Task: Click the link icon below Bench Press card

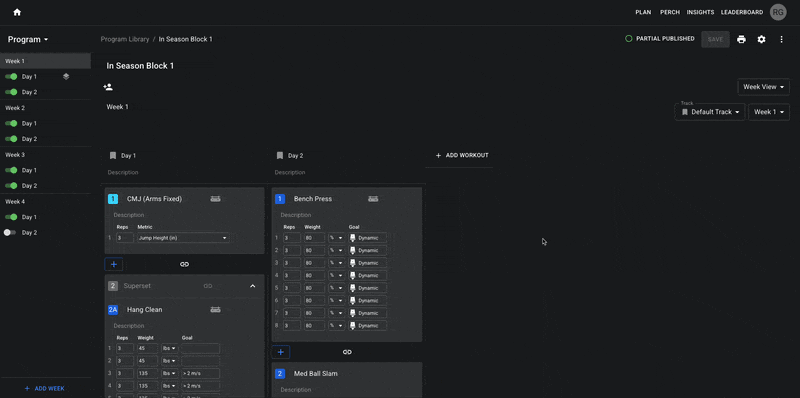Action: tap(347, 352)
